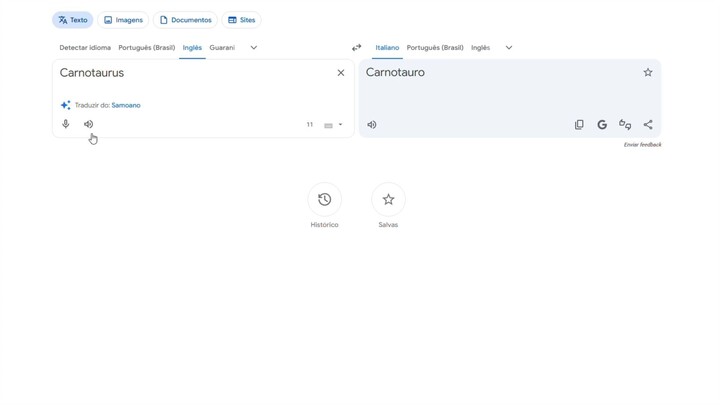Image resolution: width=720 pixels, height=405 pixels.
Task: Choose Português (Brasil) as target language
Action: point(435,47)
